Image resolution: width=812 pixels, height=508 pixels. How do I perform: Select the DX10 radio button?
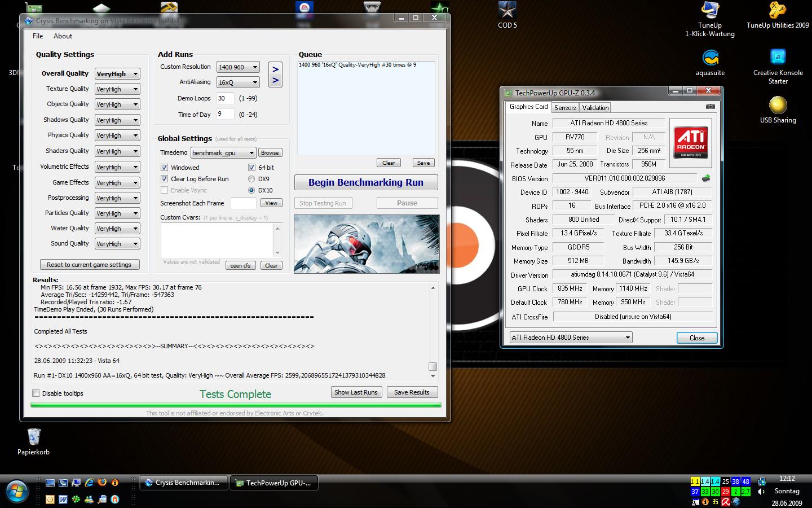251,190
